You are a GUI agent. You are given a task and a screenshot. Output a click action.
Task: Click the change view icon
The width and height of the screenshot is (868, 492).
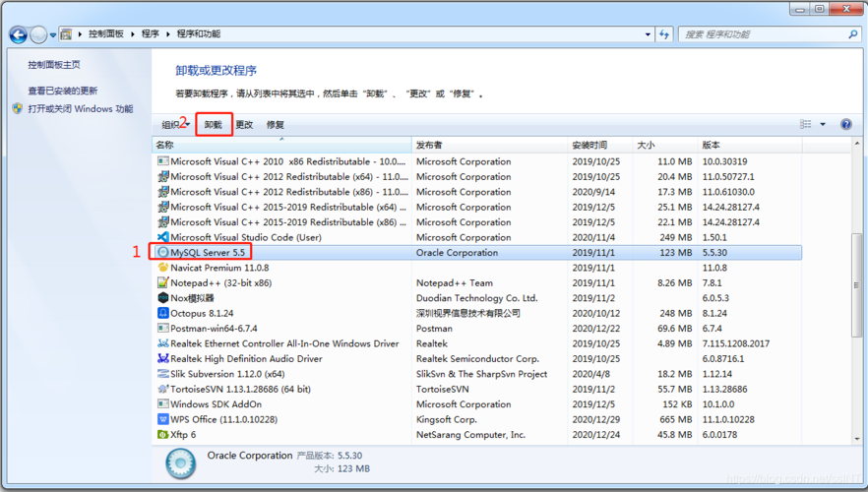coord(805,124)
